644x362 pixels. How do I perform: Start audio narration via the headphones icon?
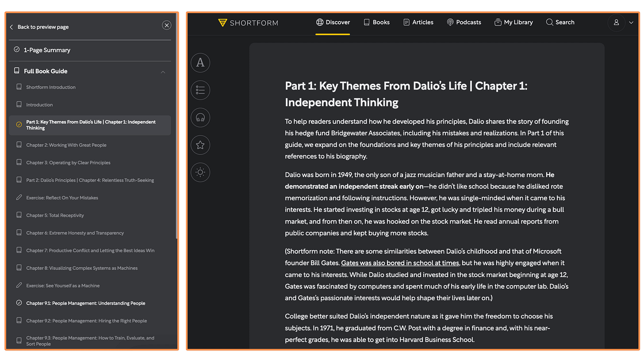pyautogui.click(x=200, y=118)
